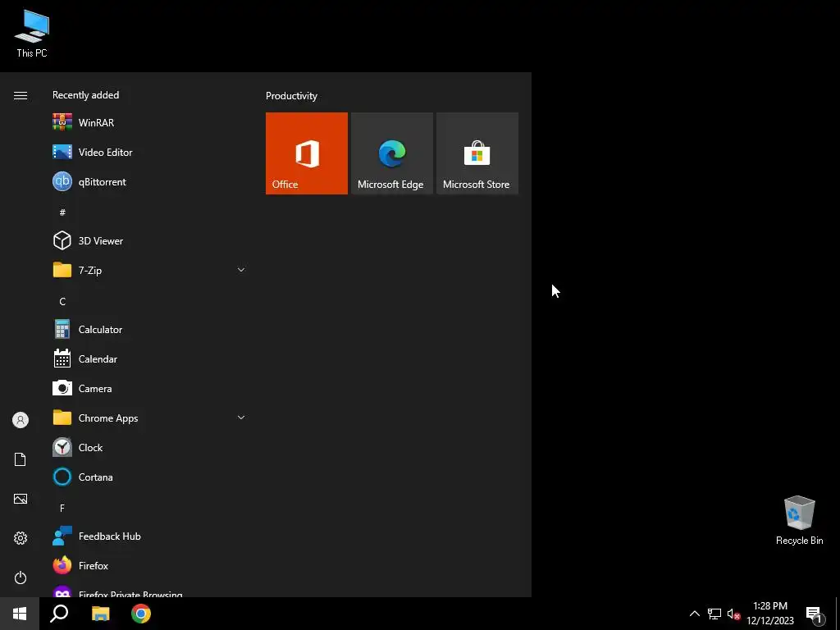Show hidden system tray icons
Viewport: 840px width, 630px height.
tap(694, 614)
